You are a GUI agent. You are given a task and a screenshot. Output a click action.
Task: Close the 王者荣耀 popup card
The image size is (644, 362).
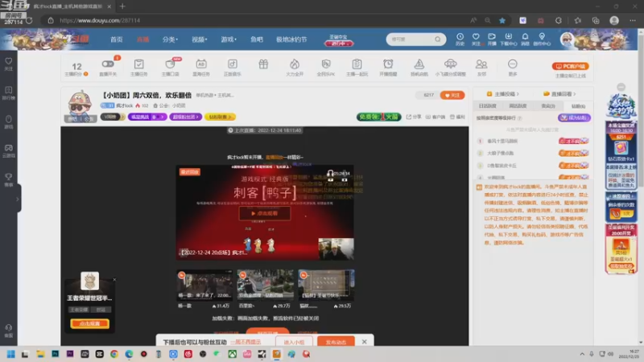pyautogui.click(x=114, y=279)
